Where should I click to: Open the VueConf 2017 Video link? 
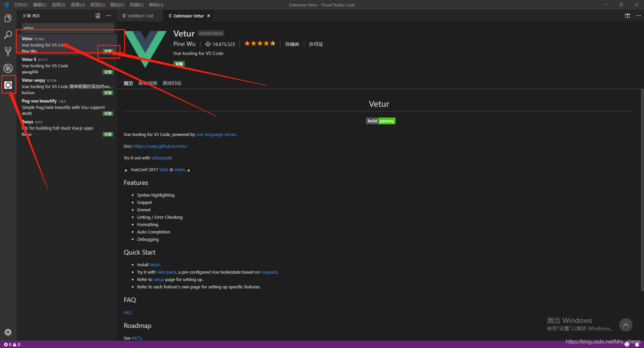coord(180,169)
